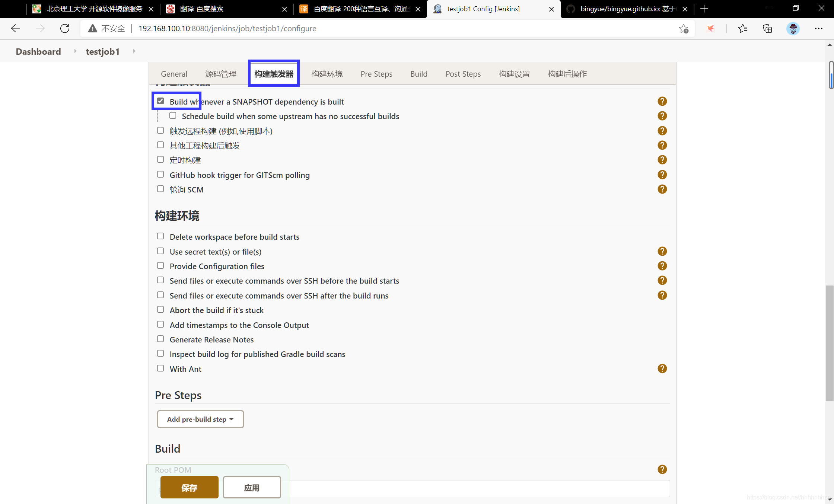The image size is (834, 504).
Task: Open browser favorites list
Action: click(x=743, y=29)
